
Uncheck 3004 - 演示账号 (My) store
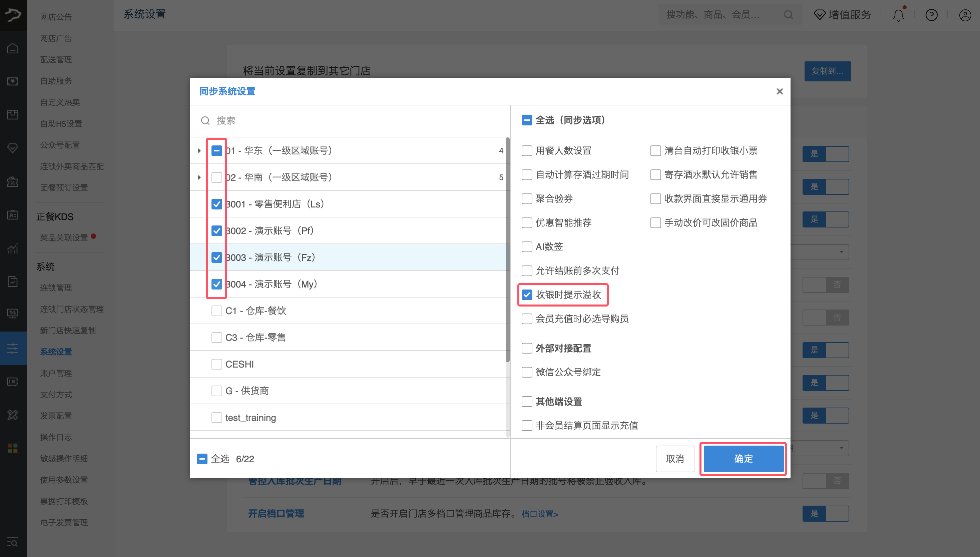(216, 284)
